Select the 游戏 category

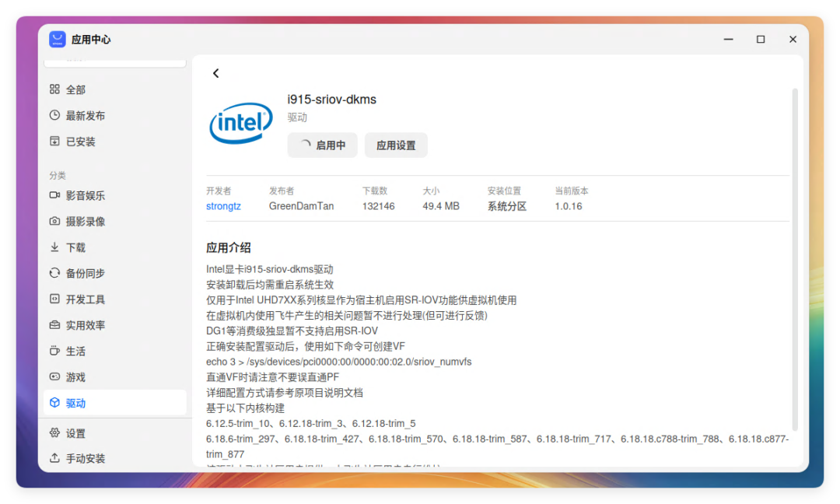(114, 377)
